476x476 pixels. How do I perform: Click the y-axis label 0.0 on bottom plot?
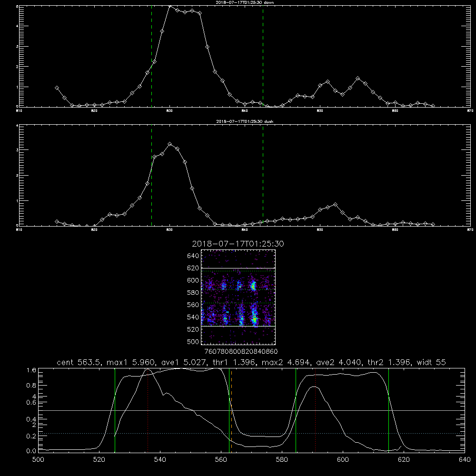click(x=31, y=451)
